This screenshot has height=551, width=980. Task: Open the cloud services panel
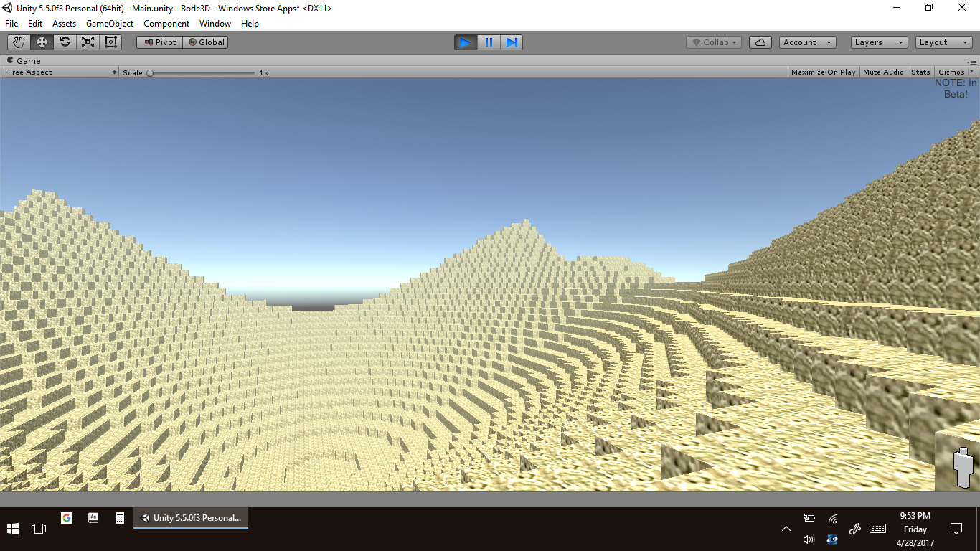(760, 42)
